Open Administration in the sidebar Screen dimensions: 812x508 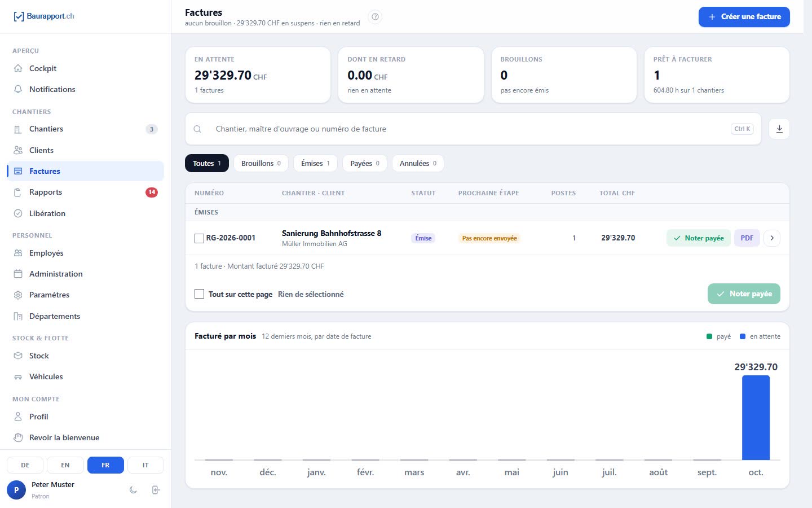coord(85,274)
